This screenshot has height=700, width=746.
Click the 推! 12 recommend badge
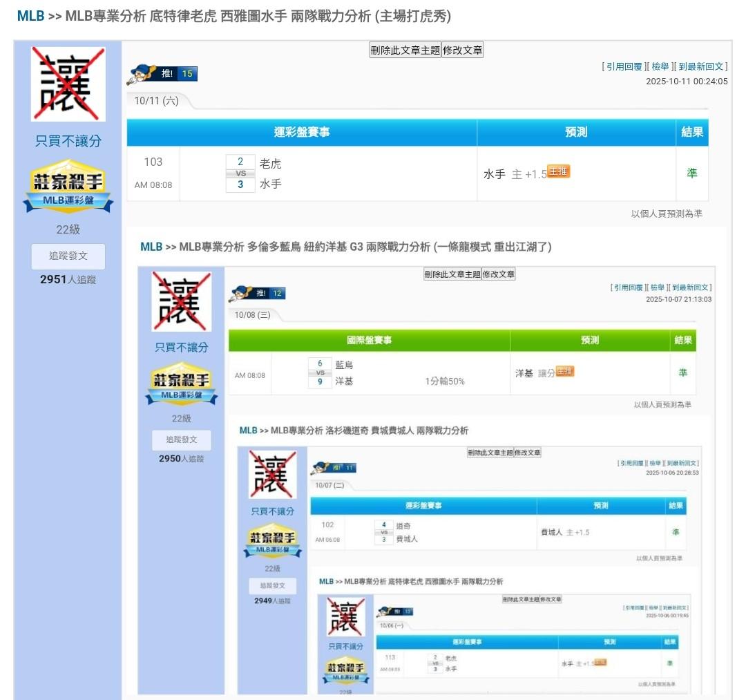(257, 294)
